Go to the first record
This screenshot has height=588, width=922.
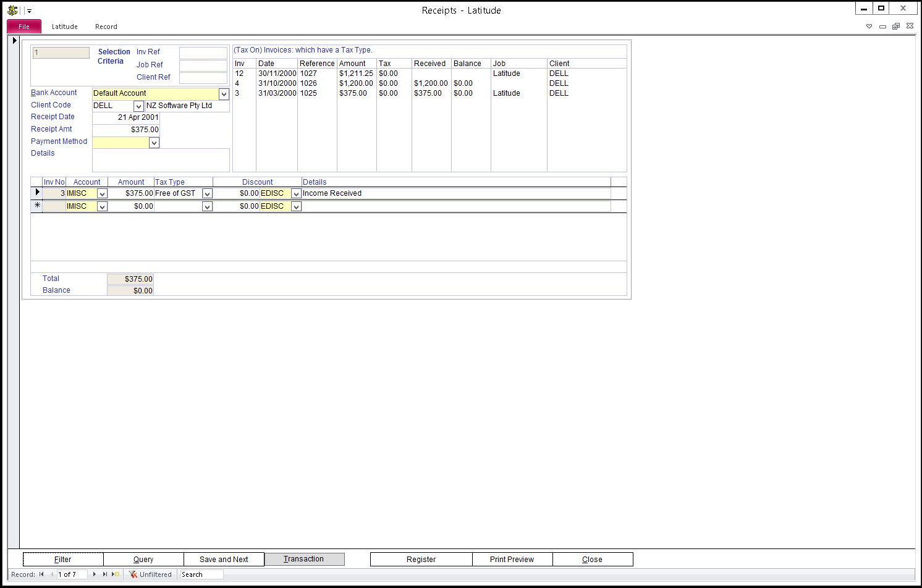click(x=41, y=574)
